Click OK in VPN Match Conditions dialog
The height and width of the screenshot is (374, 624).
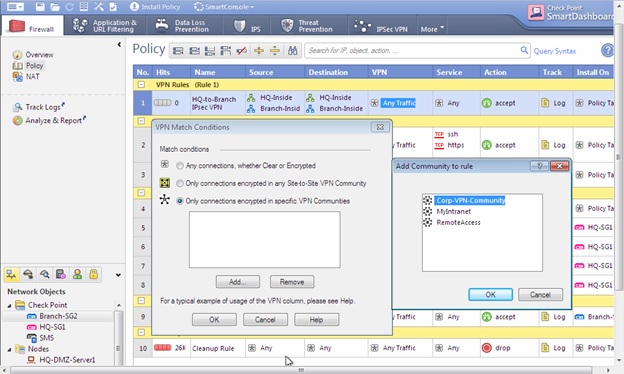click(x=214, y=319)
